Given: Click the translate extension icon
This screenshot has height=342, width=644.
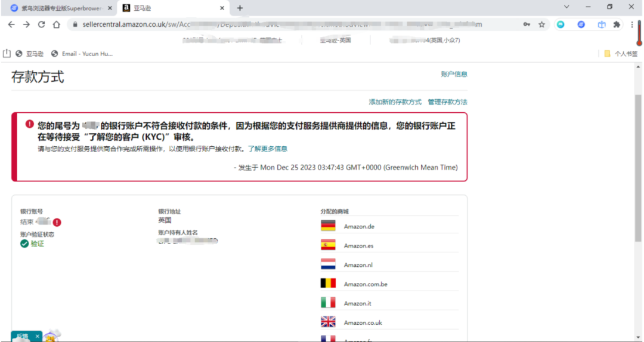Looking at the screenshot, I should tap(602, 24).
